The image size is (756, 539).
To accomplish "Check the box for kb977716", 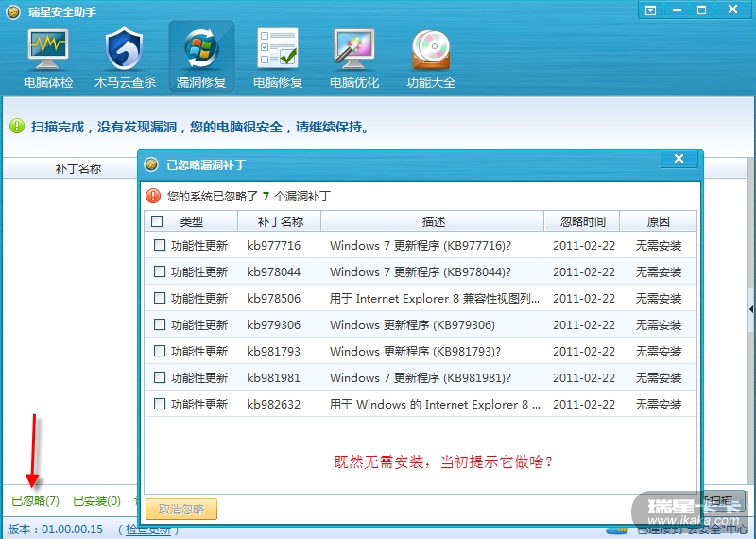I will pos(160,245).
